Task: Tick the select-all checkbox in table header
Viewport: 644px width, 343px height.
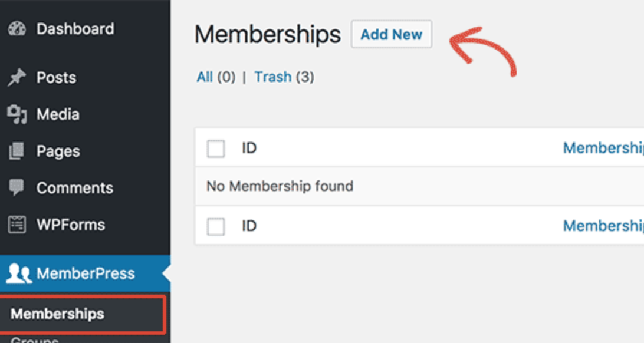Action: tap(216, 149)
